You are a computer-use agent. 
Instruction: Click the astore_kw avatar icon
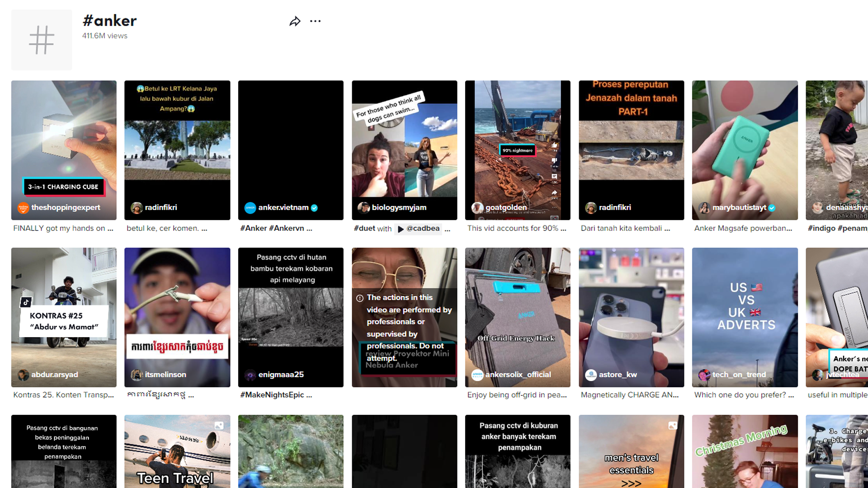pos(591,375)
